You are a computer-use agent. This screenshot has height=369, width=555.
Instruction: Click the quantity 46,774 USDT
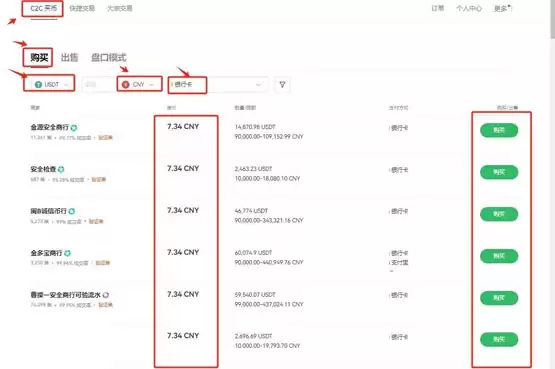tap(251, 211)
